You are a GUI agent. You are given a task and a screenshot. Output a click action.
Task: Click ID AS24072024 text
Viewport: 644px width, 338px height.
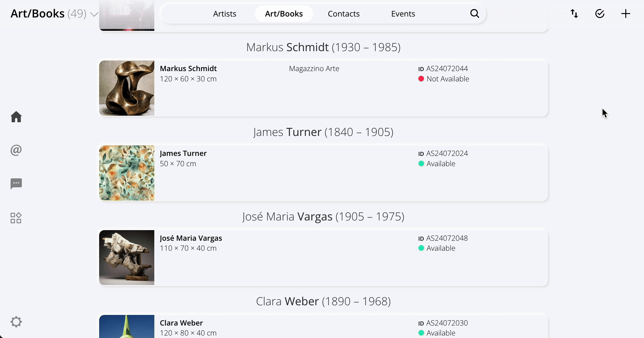coord(443,153)
